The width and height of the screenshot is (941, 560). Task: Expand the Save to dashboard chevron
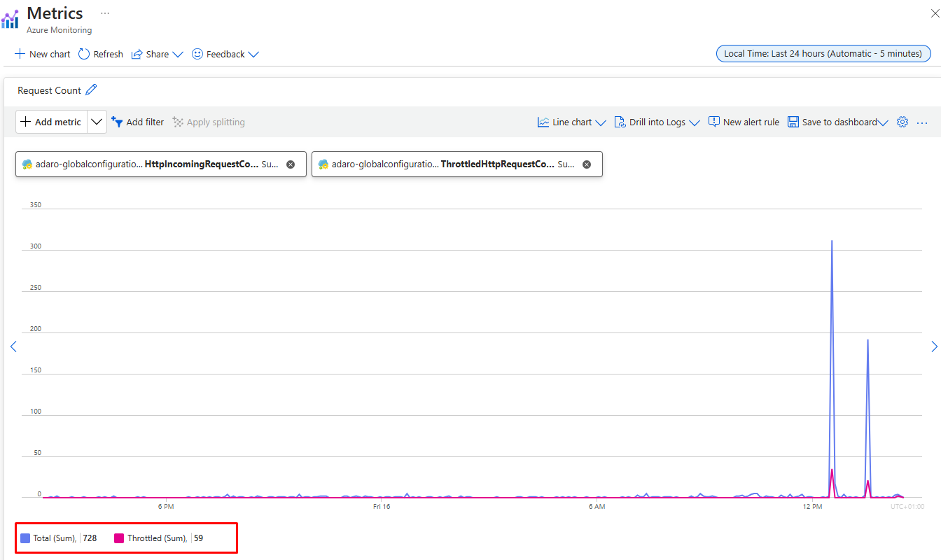(x=883, y=122)
